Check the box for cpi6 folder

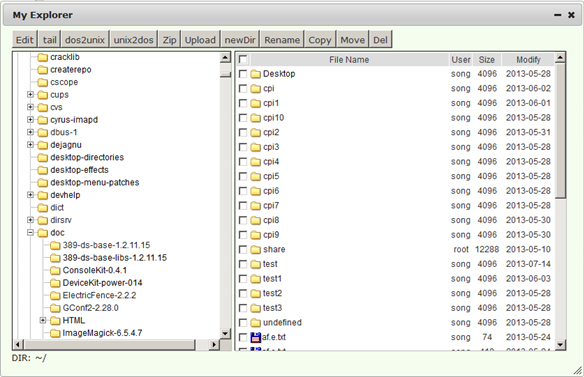[x=243, y=191]
